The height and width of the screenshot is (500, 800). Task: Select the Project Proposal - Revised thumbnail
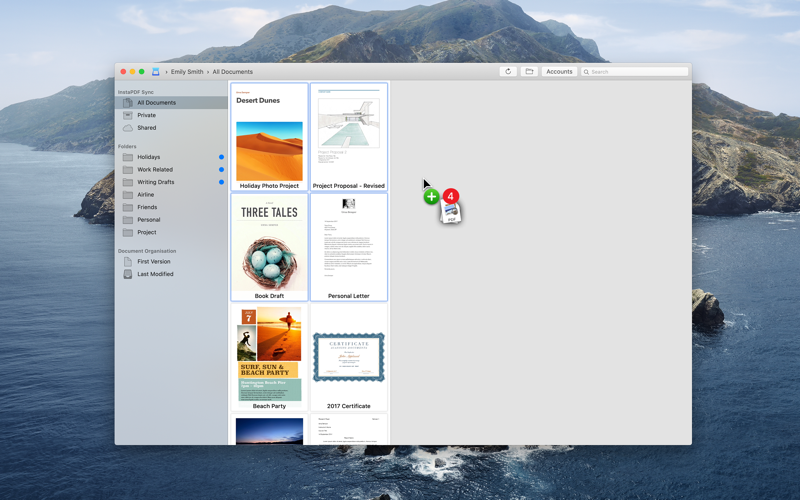pos(349,137)
